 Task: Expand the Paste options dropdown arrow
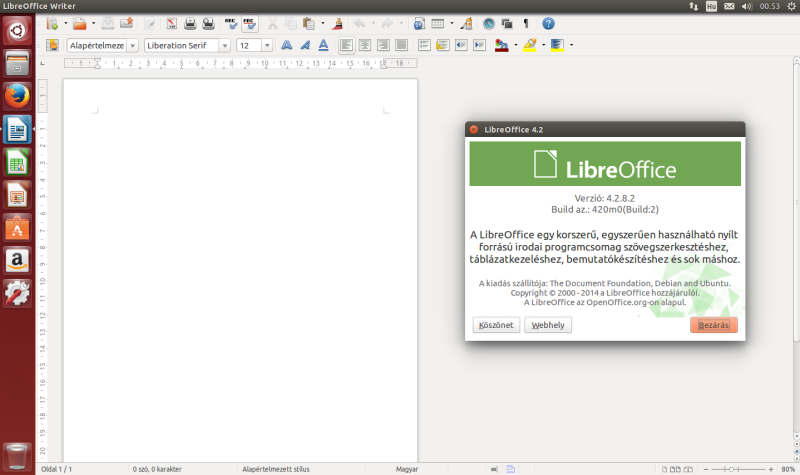point(322,23)
